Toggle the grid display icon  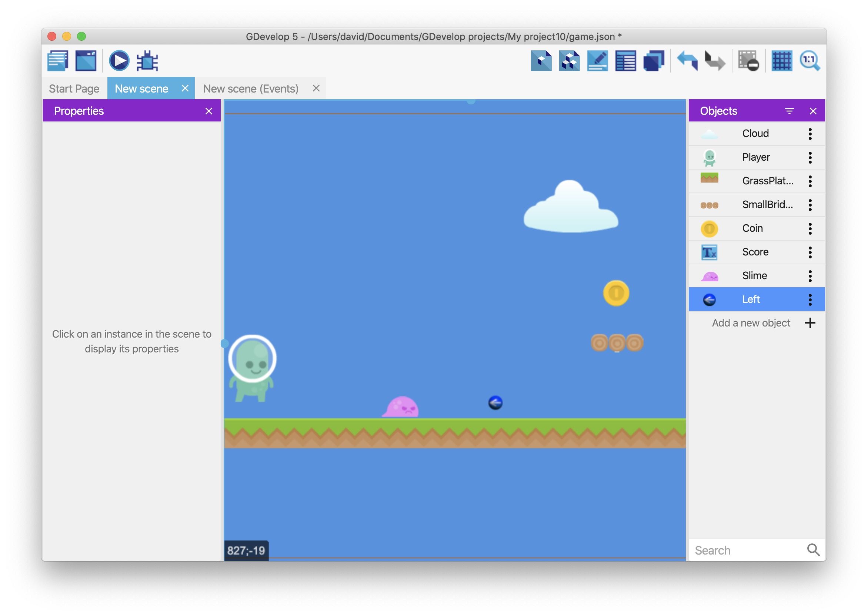[781, 61]
